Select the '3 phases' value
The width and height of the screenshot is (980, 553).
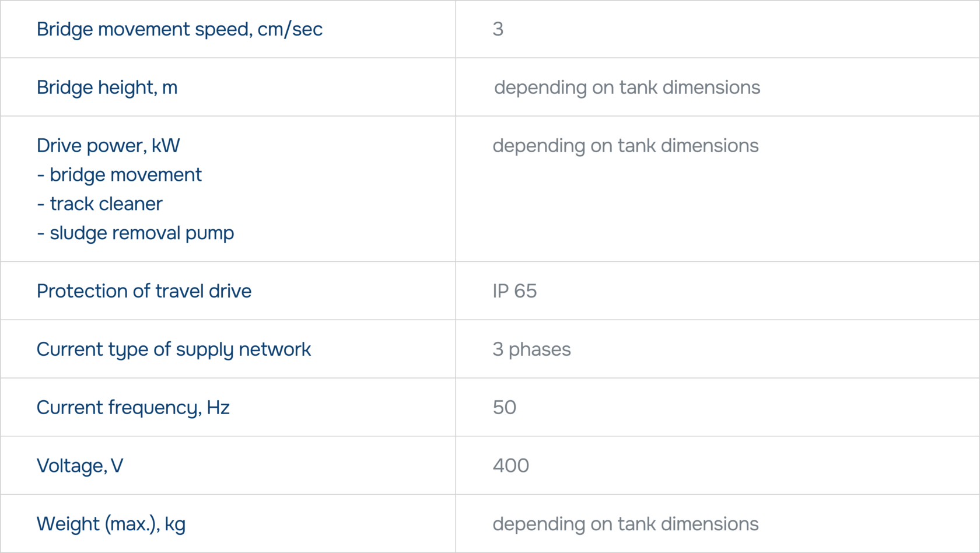click(x=531, y=349)
